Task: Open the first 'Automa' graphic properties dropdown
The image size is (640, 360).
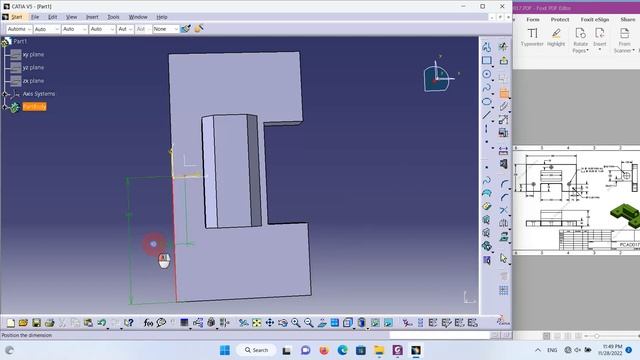Action: pyautogui.click(x=19, y=29)
